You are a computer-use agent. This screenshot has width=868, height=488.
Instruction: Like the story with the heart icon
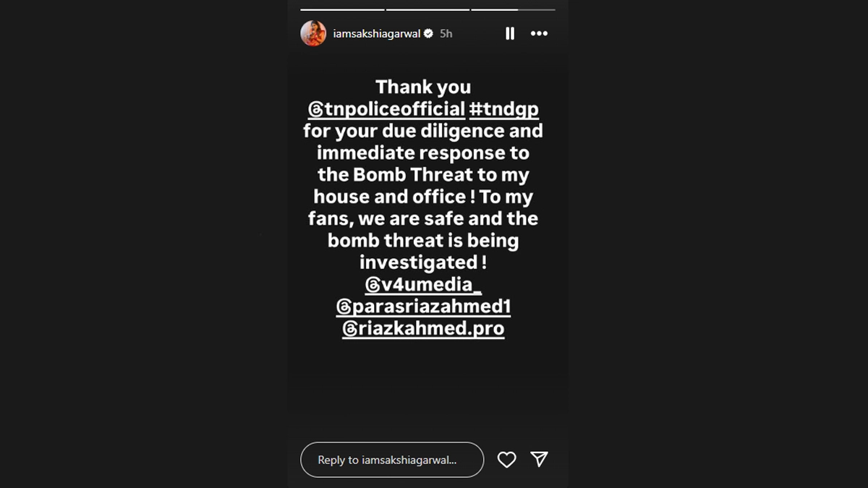[x=506, y=460]
